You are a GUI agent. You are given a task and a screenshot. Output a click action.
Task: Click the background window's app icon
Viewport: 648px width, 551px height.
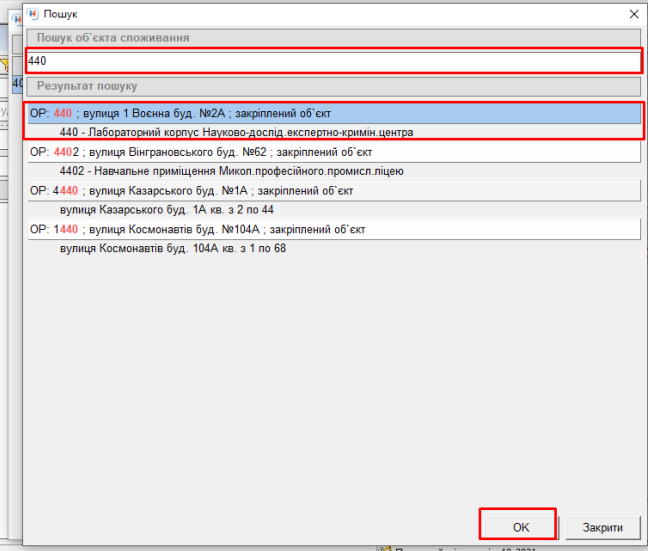(x=15, y=18)
